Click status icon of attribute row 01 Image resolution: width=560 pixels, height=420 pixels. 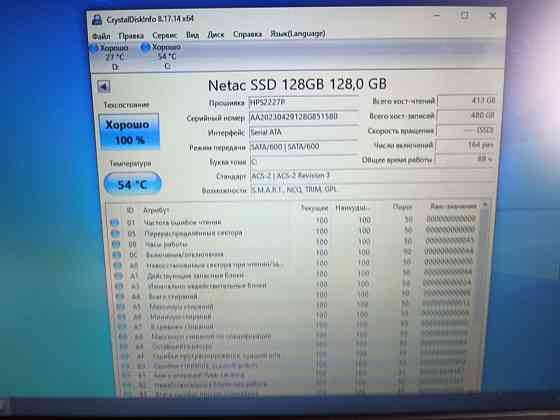coord(115,222)
